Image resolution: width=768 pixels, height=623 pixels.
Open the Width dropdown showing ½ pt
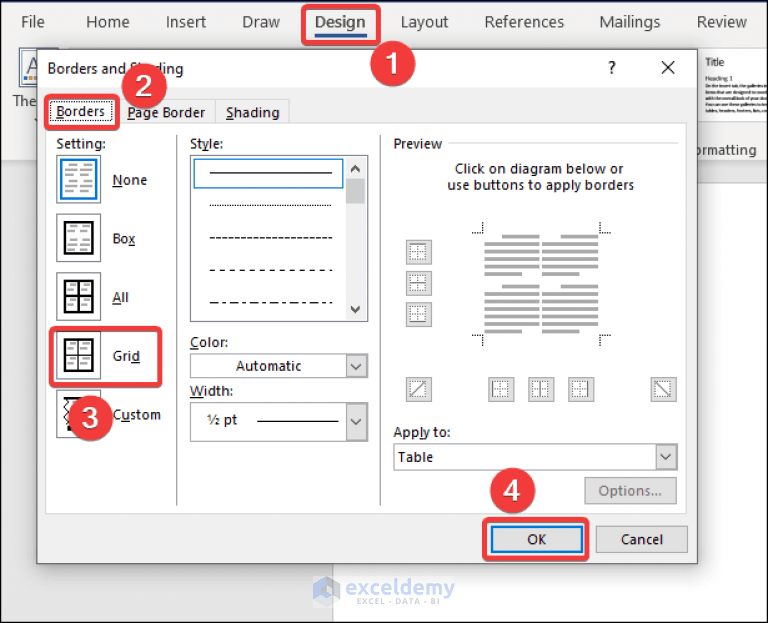279,422
